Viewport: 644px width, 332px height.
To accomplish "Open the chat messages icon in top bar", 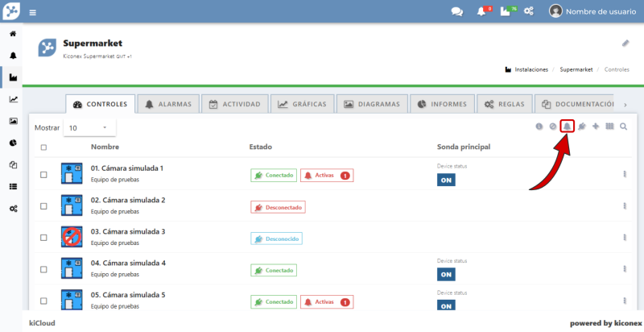I will point(457,11).
